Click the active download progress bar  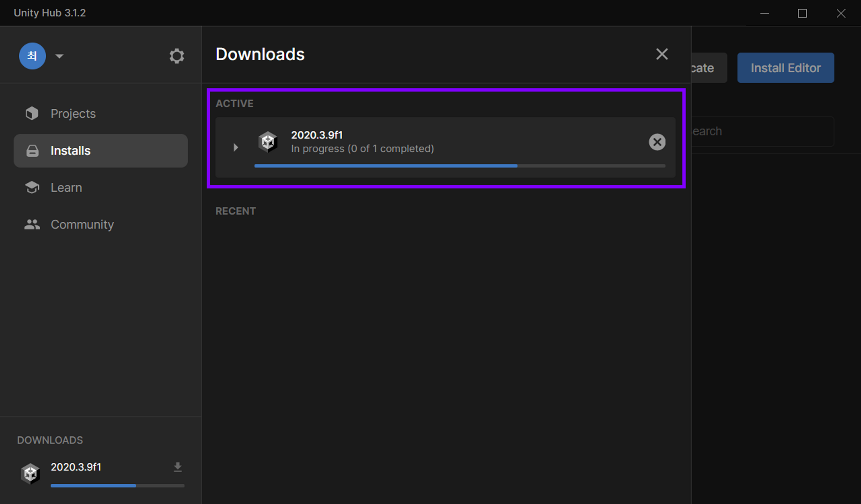click(x=460, y=166)
